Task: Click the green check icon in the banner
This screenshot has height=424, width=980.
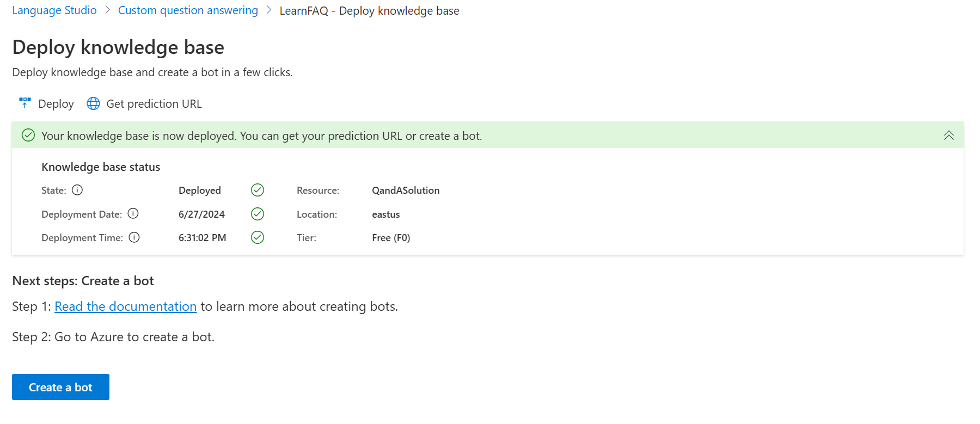Action: 28,135
